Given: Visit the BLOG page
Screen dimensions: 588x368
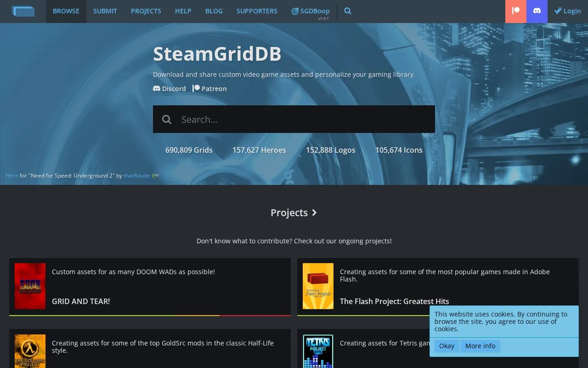Looking at the screenshot, I should click(x=214, y=11).
